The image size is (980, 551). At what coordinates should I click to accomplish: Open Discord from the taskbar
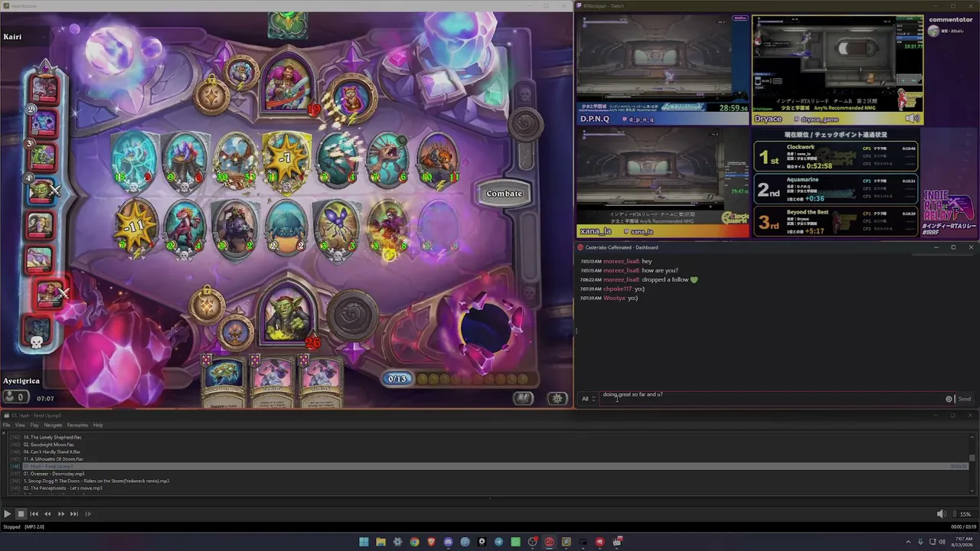point(448,542)
